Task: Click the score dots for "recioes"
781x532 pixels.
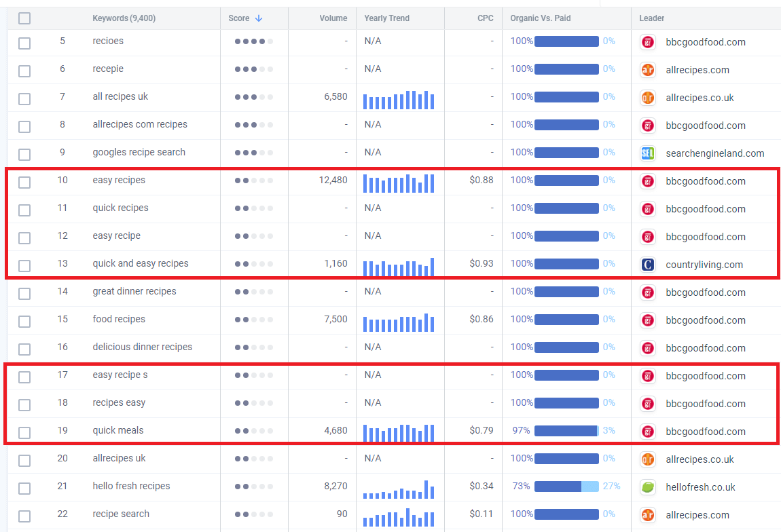Action: coord(253,41)
